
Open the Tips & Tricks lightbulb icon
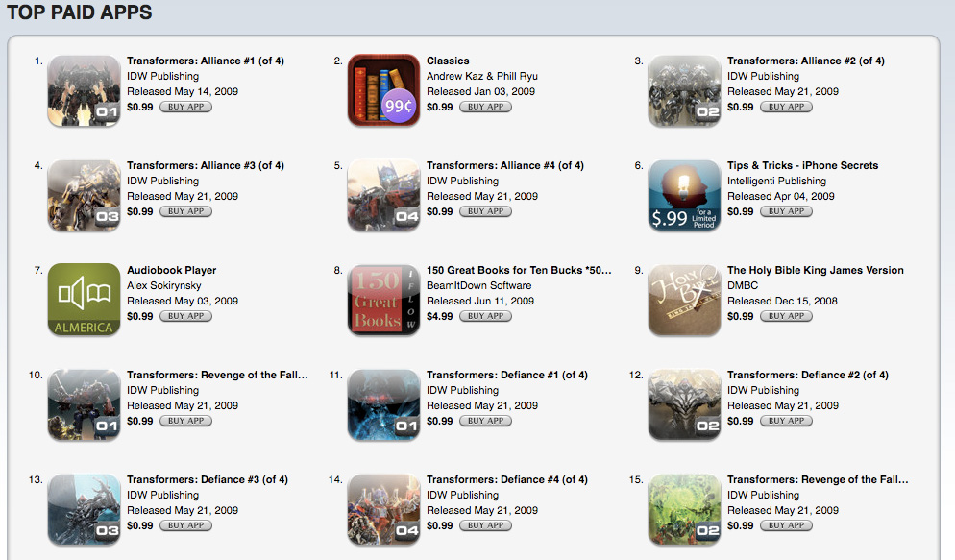tap(684, 195)
